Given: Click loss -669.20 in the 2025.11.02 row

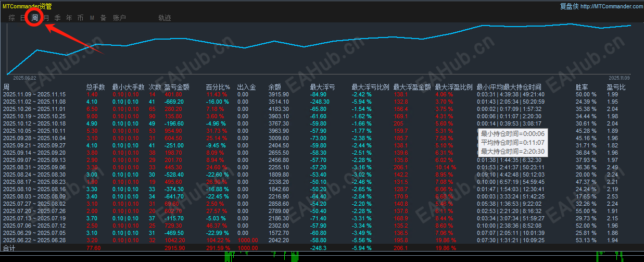Looking at the screenshot, I should [x=173, y=101].
